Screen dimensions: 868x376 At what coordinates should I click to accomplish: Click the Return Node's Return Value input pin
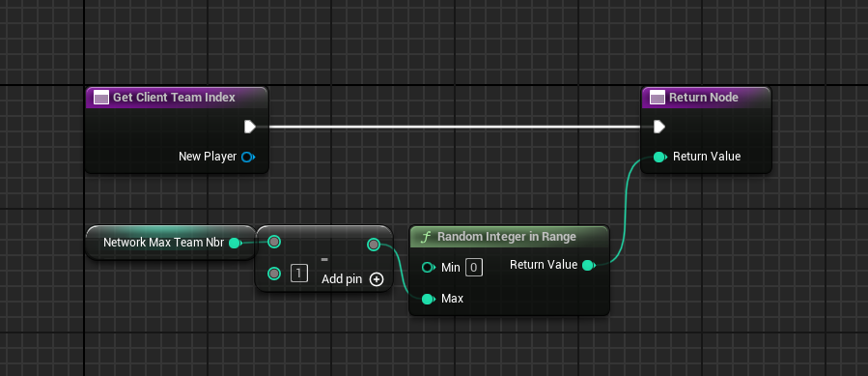(659, 157)
